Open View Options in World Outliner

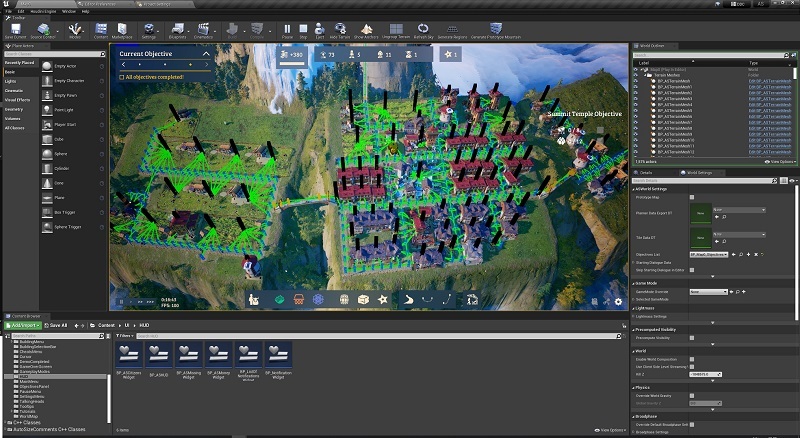tap(780, 161)
